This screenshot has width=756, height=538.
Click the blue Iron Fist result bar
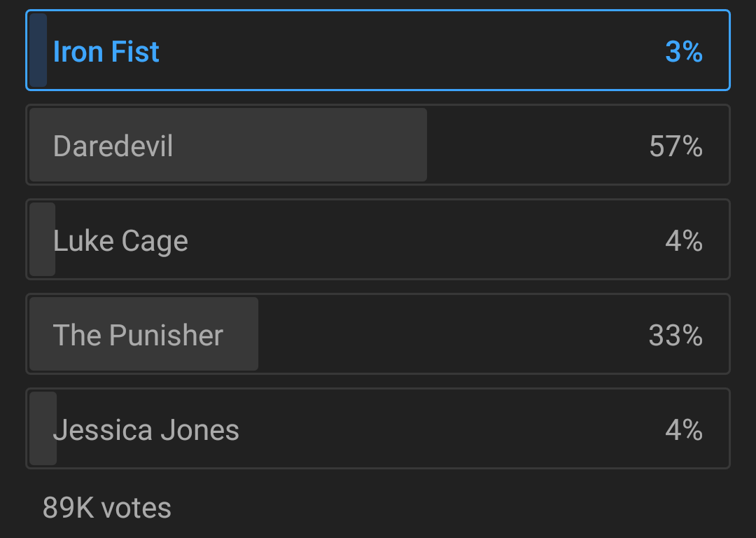click(x=38, y=50)
